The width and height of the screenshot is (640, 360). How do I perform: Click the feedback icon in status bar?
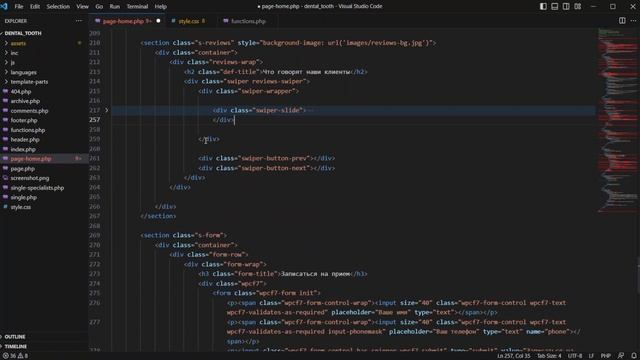coord(621,356)
